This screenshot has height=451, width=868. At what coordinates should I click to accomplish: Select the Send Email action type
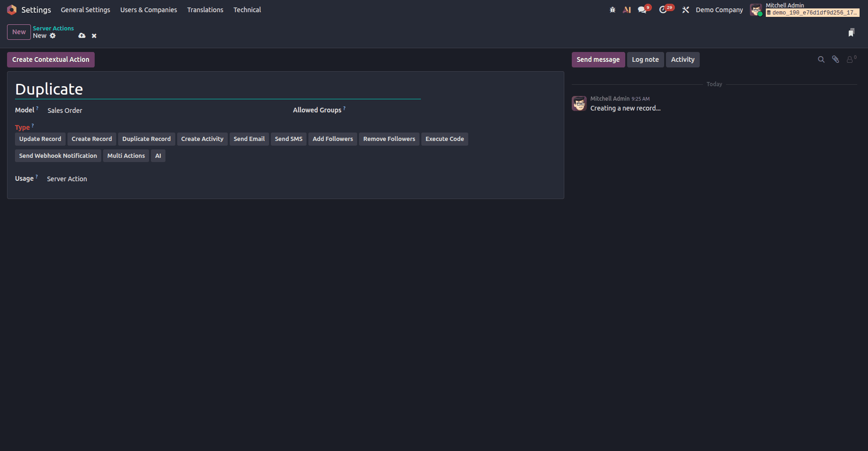coord(249,139)
